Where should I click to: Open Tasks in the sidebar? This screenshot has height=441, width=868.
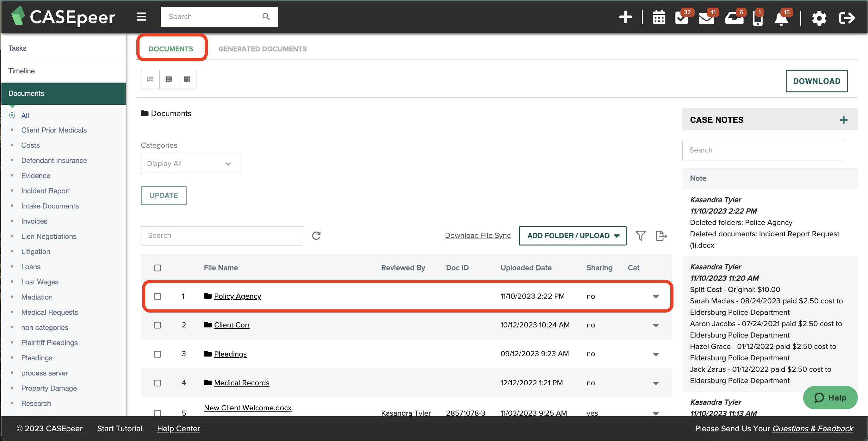pyautogui.click(x=64, y=48)
